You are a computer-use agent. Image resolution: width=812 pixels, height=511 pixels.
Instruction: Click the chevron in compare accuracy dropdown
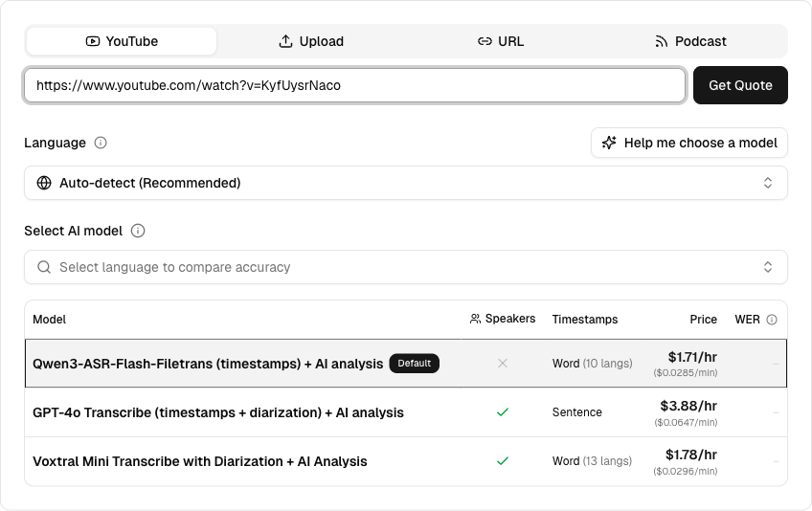768,267
